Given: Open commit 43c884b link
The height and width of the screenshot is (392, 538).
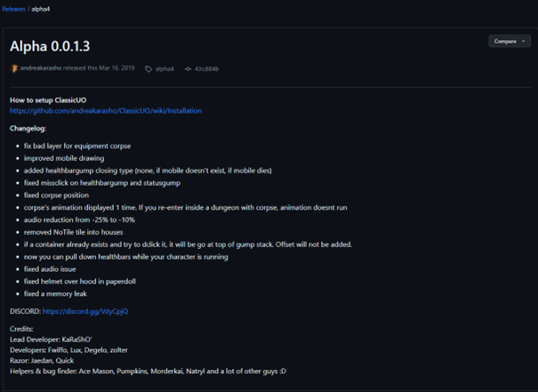Looking at the screenshot, I should pyautogui.click(x=206, y=69).
